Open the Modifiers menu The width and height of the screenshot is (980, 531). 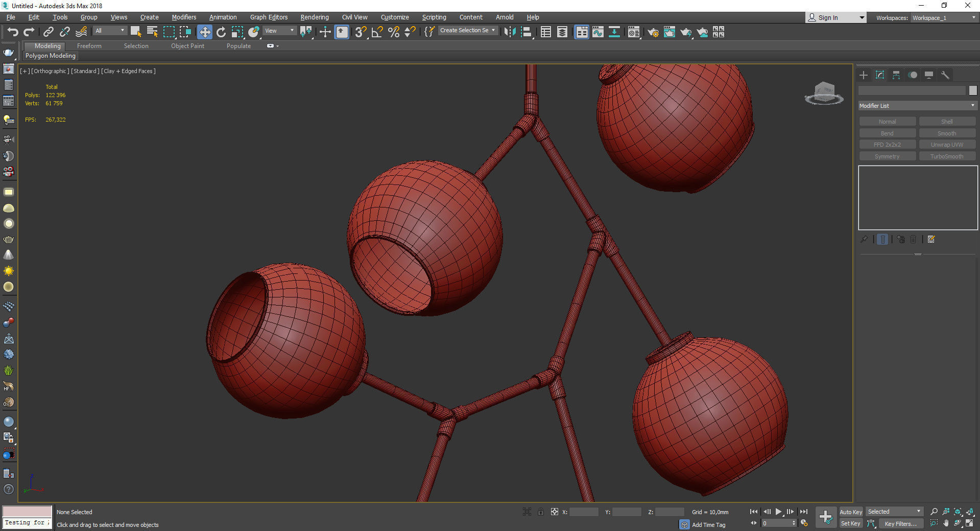(x=184, y=17)
